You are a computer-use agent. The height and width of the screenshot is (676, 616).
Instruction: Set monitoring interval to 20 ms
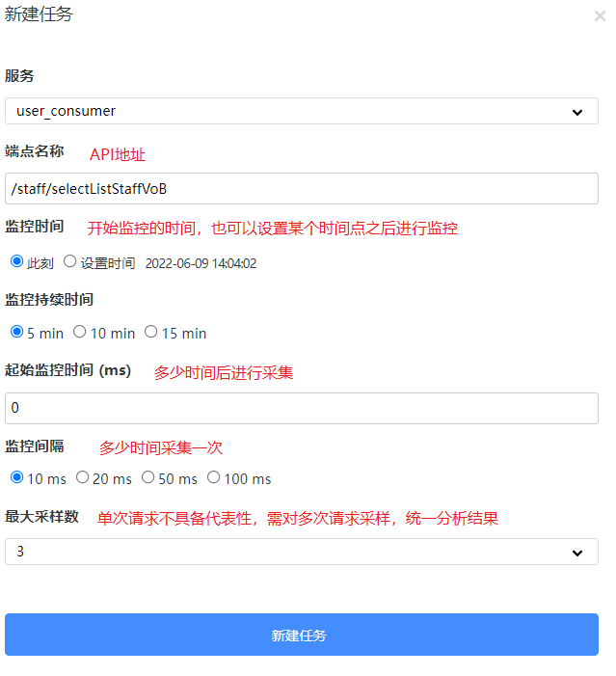pyautogui.click(x=82, y=477)
